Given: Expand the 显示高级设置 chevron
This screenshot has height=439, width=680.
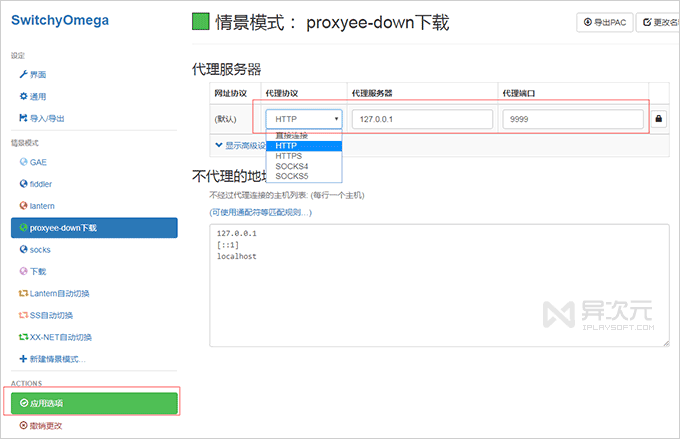Looking at the screenshot, I should tap(219, 145).
